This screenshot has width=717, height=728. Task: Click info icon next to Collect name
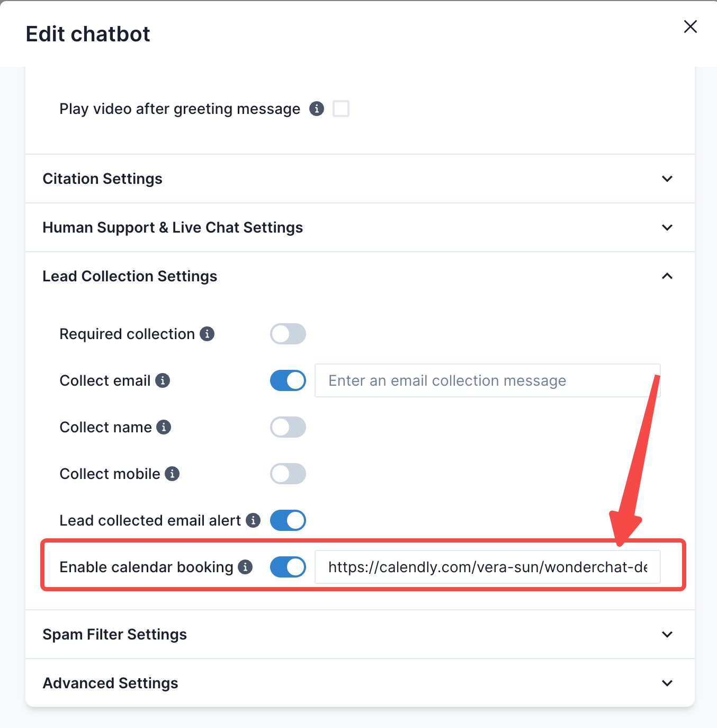pos(164,427)
